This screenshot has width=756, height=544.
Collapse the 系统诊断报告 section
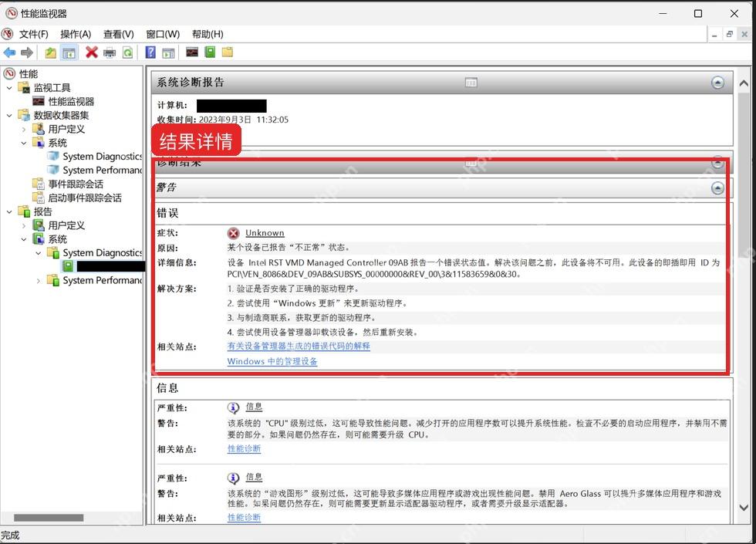717,83
